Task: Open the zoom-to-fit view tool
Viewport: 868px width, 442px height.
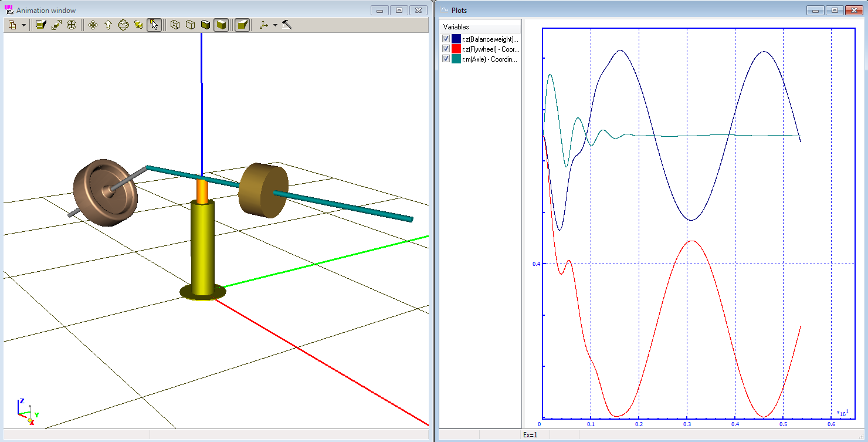Action: point(56,25)
